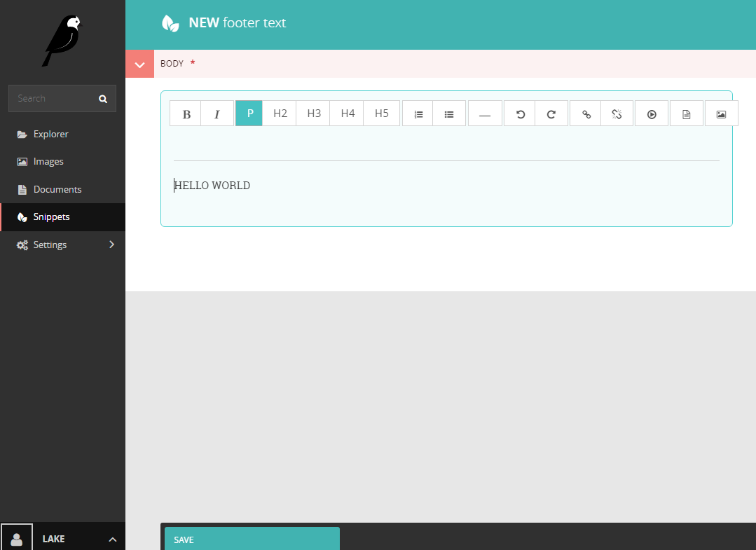Viewport: 756px width, 550px height.
Task: Toggle bold formatting in the editor
Action: (x=186, y=114)
